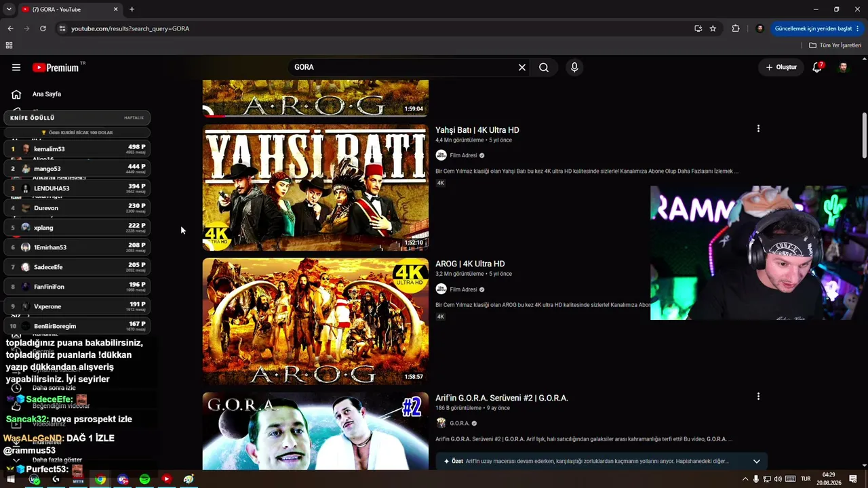Clear the GORA search query
The image size is (868, 488).
[x=522, y=67]
